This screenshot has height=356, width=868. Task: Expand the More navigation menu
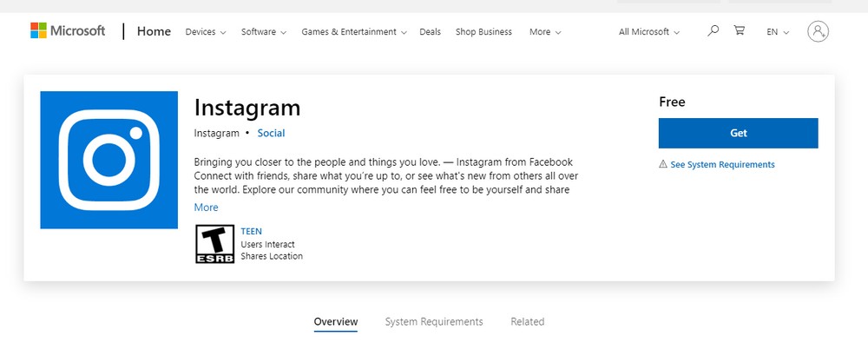[x=545, y=32]
